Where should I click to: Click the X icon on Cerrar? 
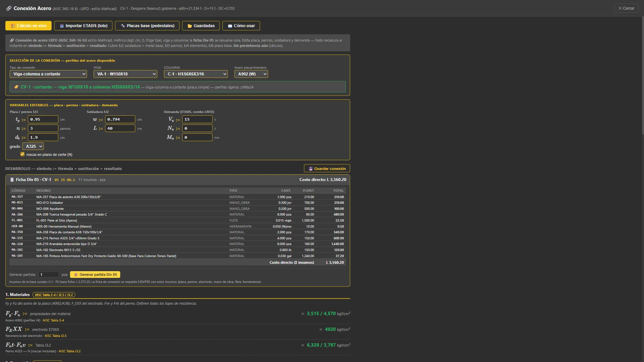(x=620, y=8)
